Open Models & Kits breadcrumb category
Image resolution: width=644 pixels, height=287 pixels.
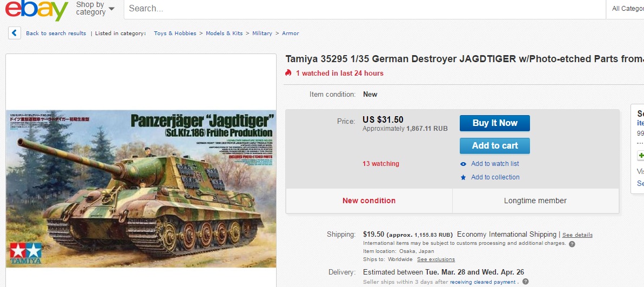click(x=224, y=34)
